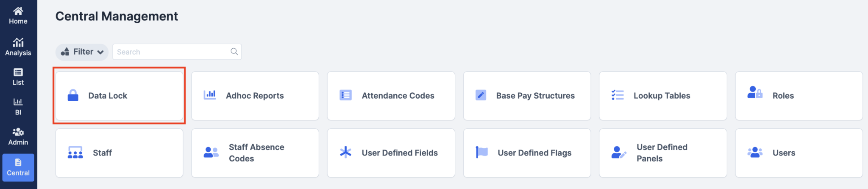Switch to the List sidebar section

18,77
